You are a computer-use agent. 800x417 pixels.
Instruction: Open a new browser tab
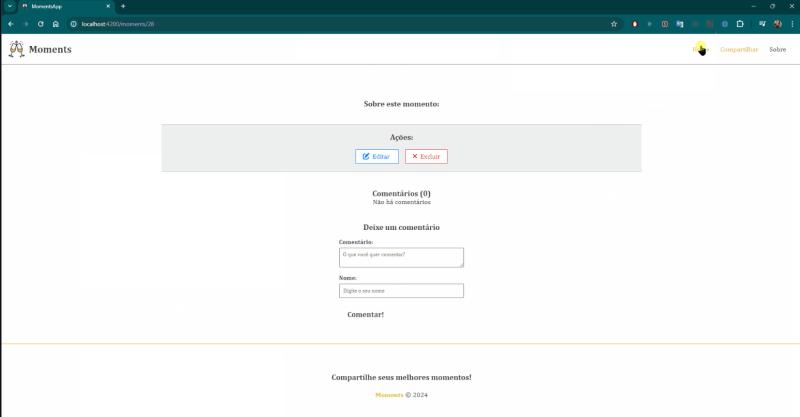(123, 6)
